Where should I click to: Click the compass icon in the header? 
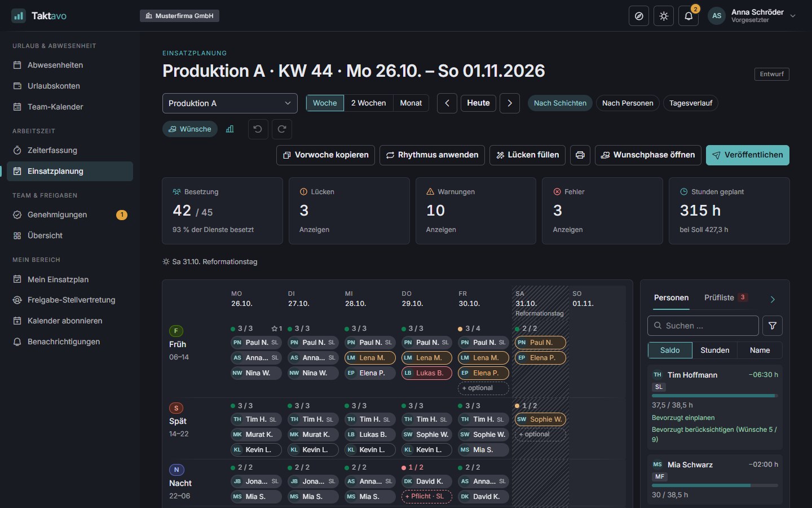[x=639, y=16]
